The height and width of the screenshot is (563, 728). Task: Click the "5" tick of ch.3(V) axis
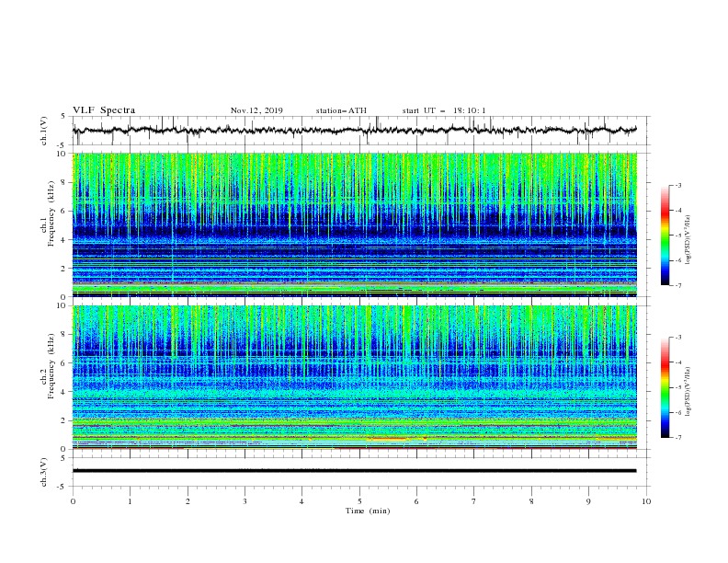coord(64,458)
